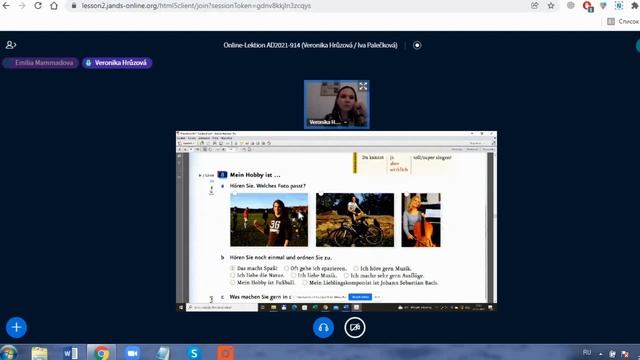This screenshot has height=360, width=640.
Task: Open the browser home page
Action: [54, 6]
